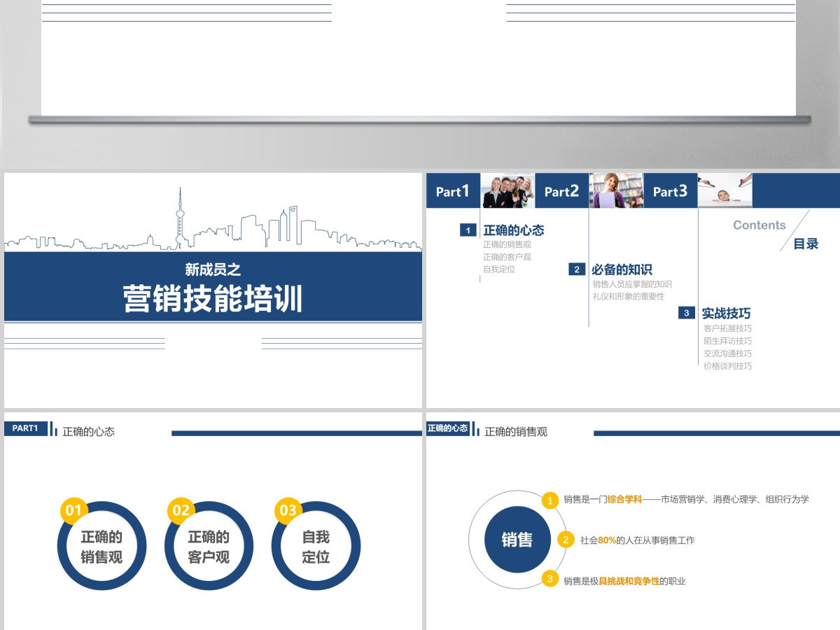Click the entry 销售人员应掌握的知识
This screenshot has width=840, height=630.
(632, 284)
